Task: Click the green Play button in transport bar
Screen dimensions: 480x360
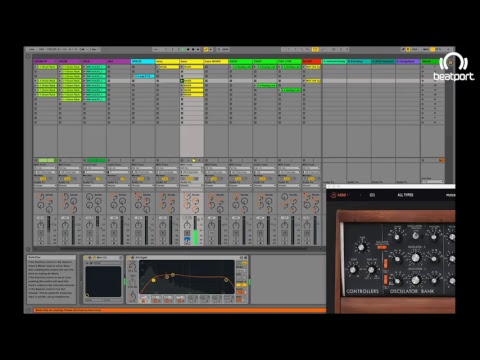Action: point(183,49)
